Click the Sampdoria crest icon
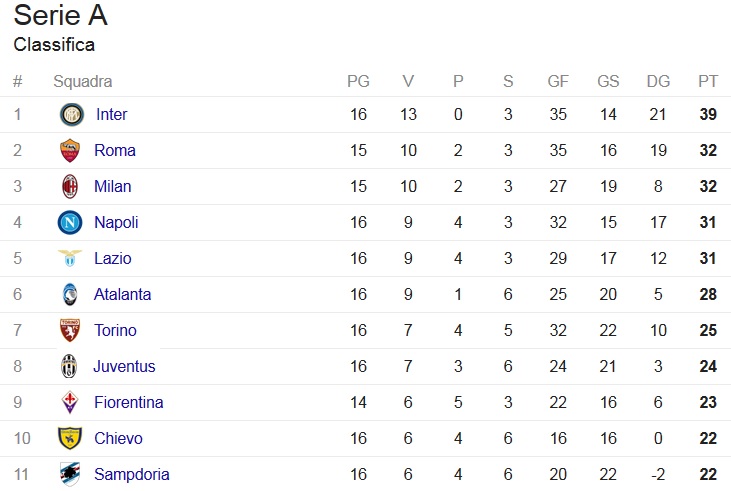Screen dimensions: 731x491 pos(70,474)
